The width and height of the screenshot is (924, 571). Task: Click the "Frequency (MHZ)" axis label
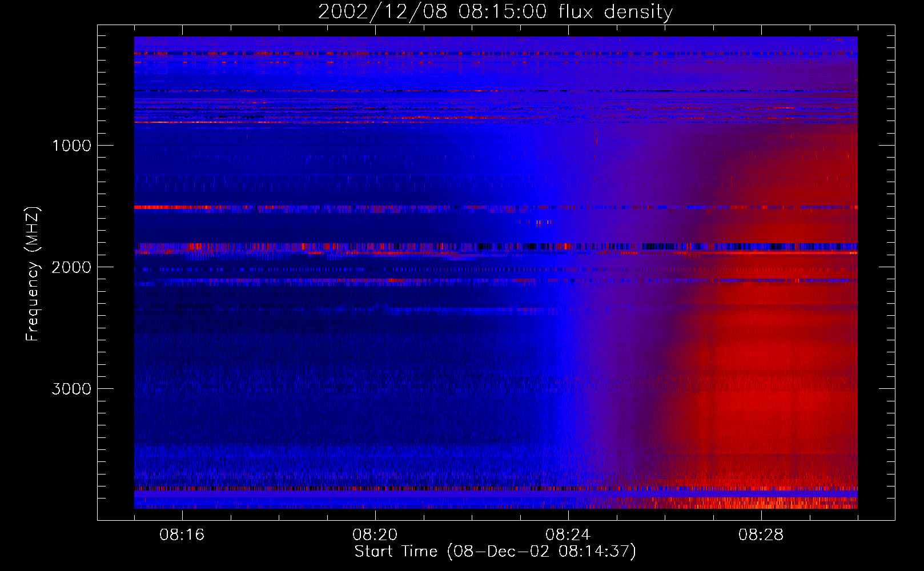33,274
